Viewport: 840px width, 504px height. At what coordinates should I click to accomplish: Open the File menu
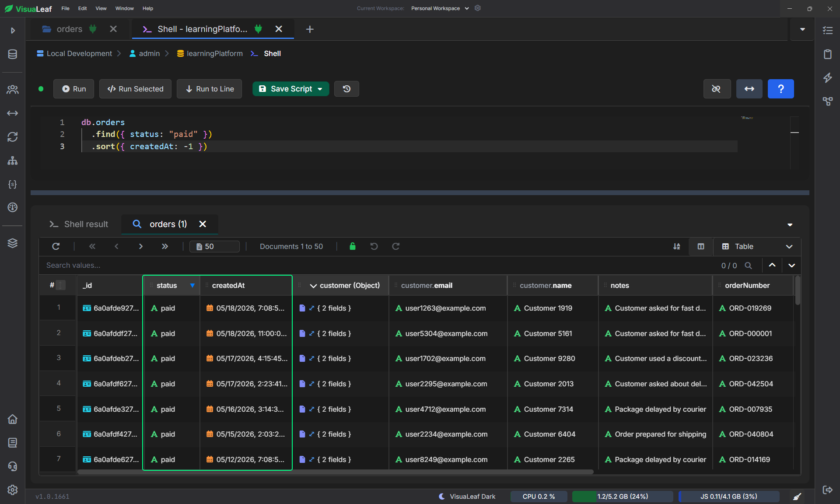pyautogui.click(x=65, y=8)
